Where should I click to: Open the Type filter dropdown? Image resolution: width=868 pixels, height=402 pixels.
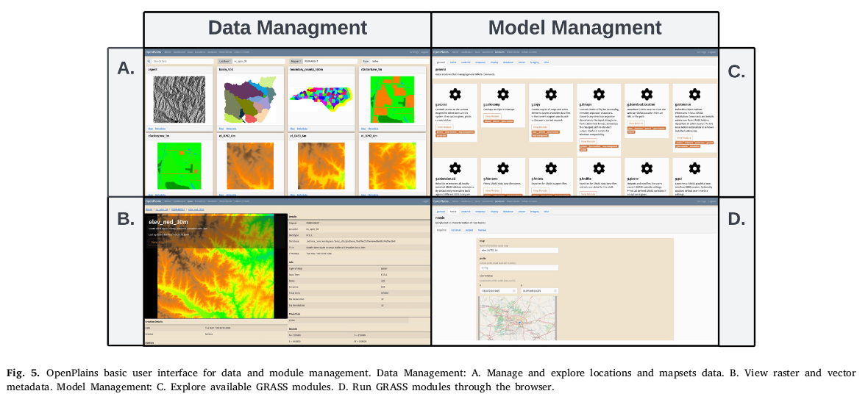(366, 62)
